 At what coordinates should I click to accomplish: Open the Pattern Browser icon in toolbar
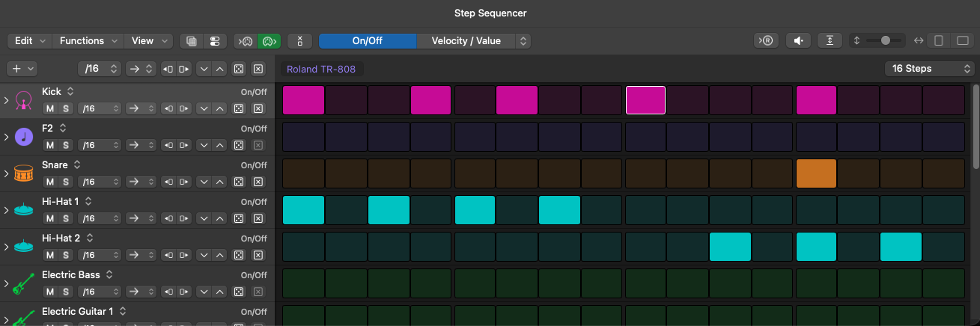click(x=192, y=41)
